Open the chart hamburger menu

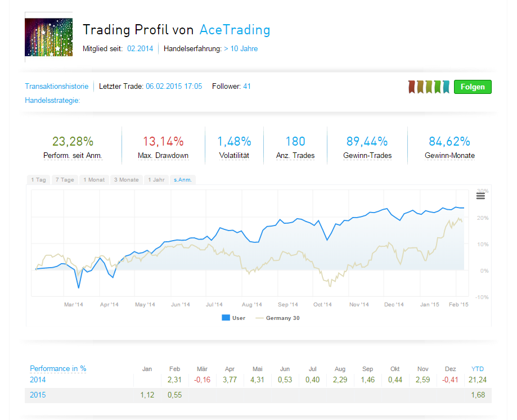pyautogui.click(x=480, y=195)
